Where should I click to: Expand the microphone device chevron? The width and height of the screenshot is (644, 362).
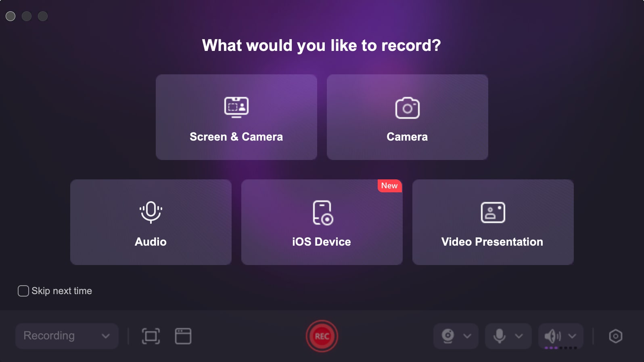pyautogui.click(x=519, y=336)
